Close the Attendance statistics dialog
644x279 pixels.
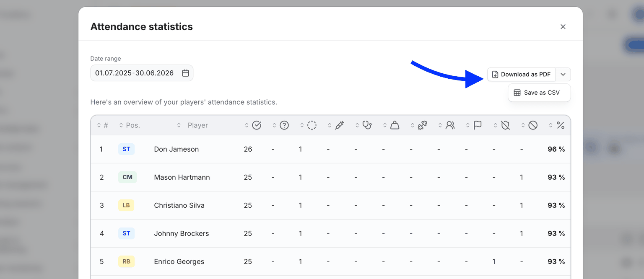(x=563, y=27)
